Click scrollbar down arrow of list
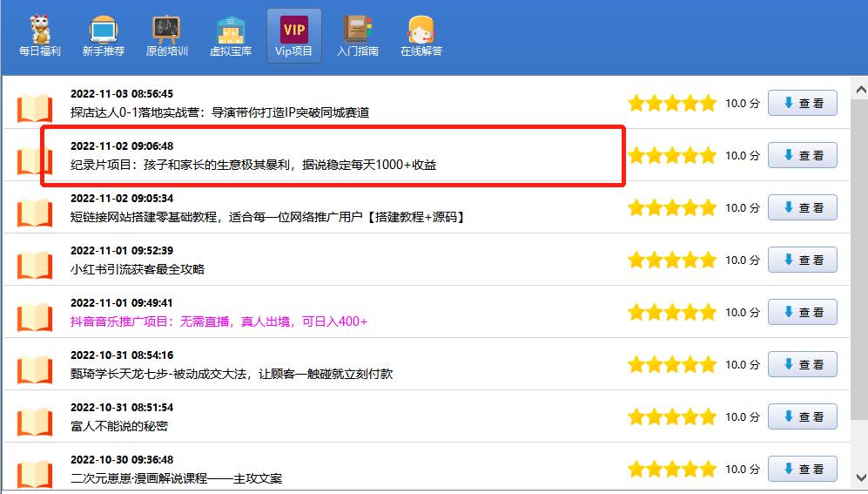Viewport: 868px width, 494px height. point(860,477)
